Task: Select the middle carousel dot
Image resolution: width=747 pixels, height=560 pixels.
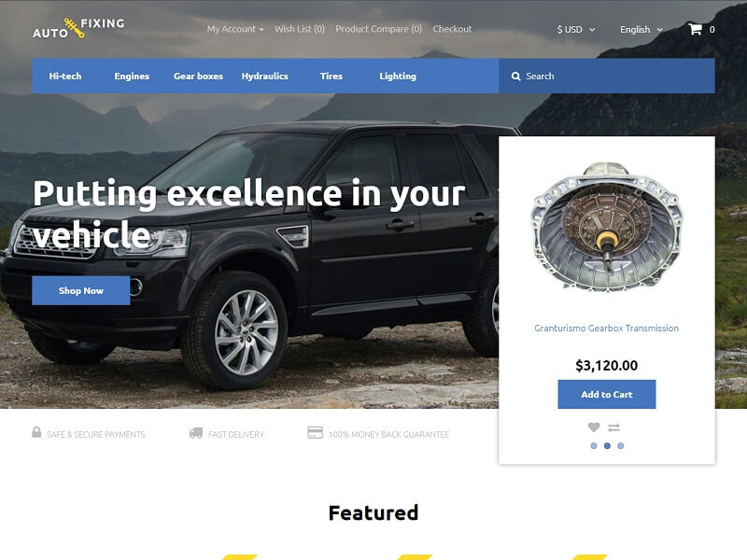Action: click(607, 446)
